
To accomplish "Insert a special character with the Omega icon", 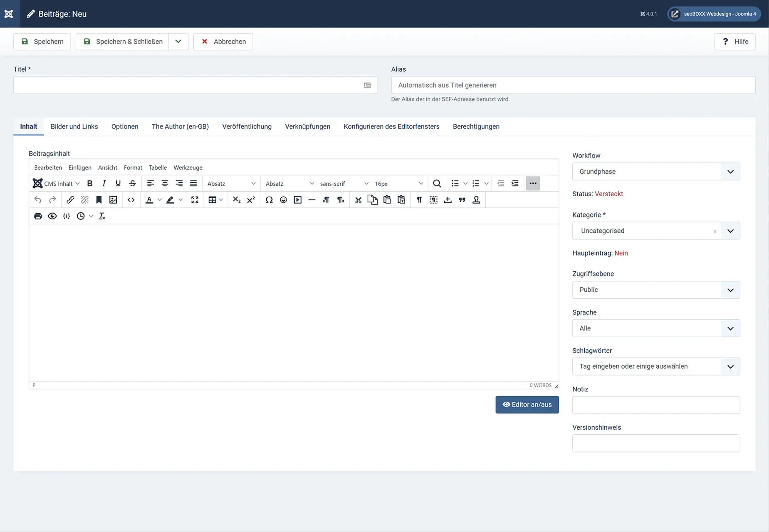I will coord(269,199).
